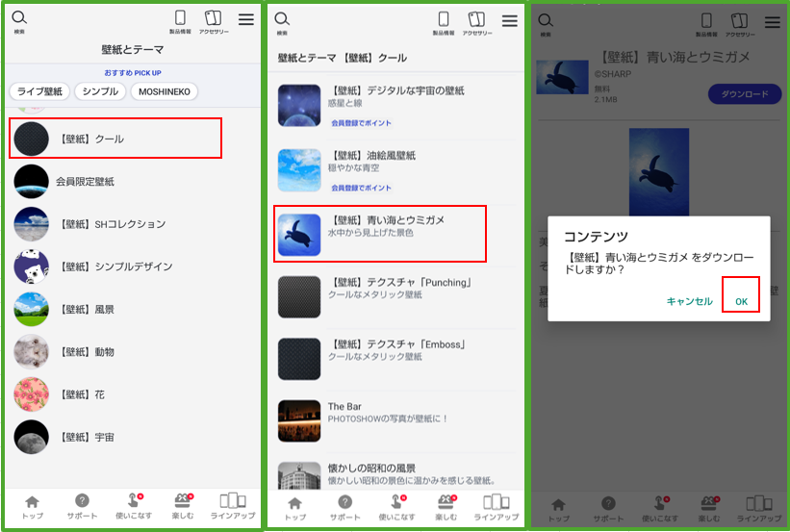Select シンプル filter chip
790x532 pixels.
100,91
